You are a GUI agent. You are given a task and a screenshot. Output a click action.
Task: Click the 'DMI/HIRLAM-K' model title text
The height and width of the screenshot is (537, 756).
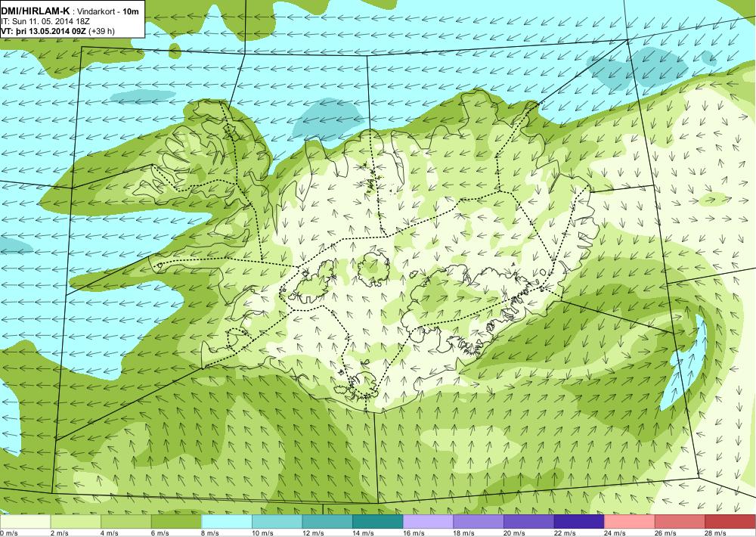[x=36, y=11]
